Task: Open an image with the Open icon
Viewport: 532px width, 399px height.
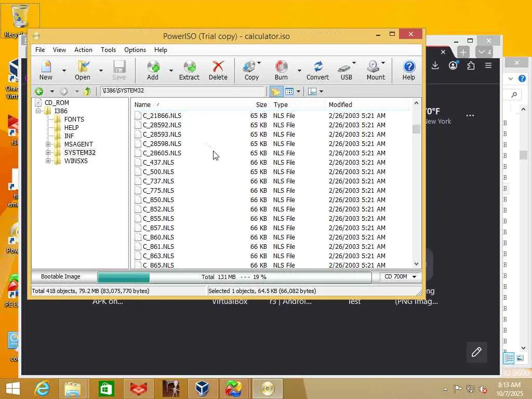Action: point(83,70)
